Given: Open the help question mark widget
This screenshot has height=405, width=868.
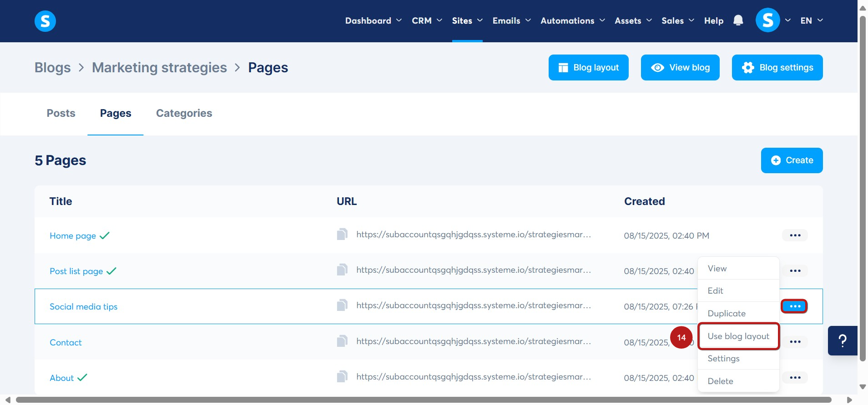Looking at the screenshot, I should pos(843,340).
